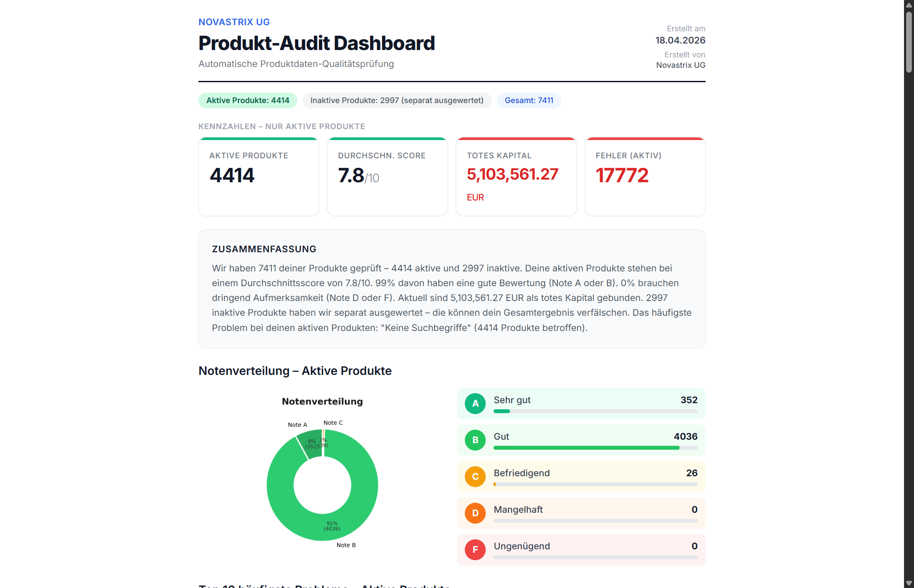Select the Fehler (Aktiv) metric card
This screenshot has height=588, width=914.
coord(645,177)
